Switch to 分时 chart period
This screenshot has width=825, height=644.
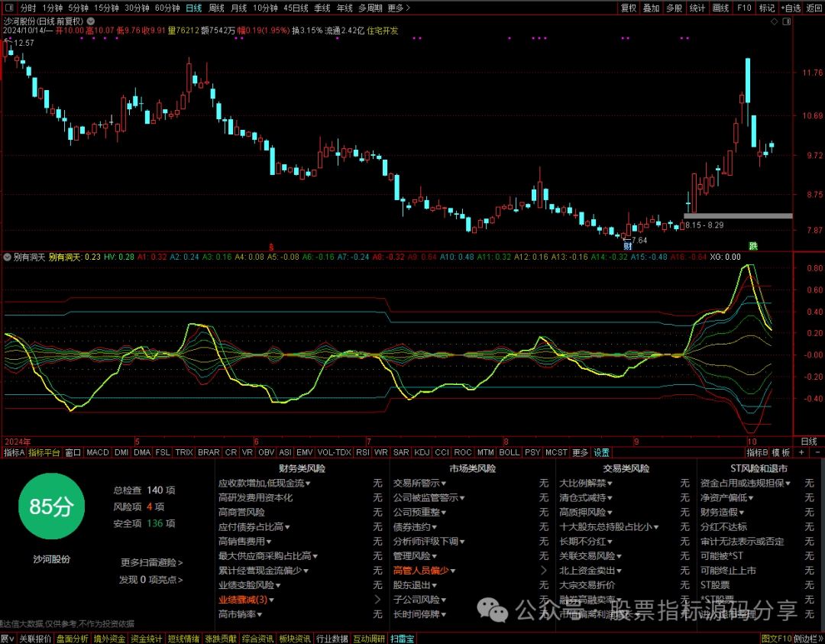(28, 8)
